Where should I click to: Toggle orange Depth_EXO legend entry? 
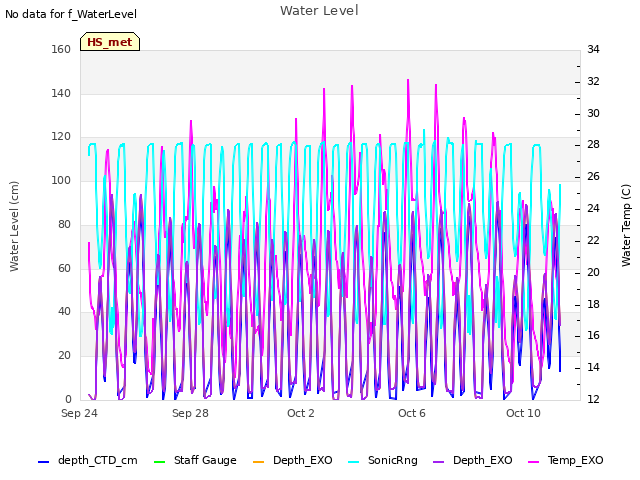click(x=293, y=460)
